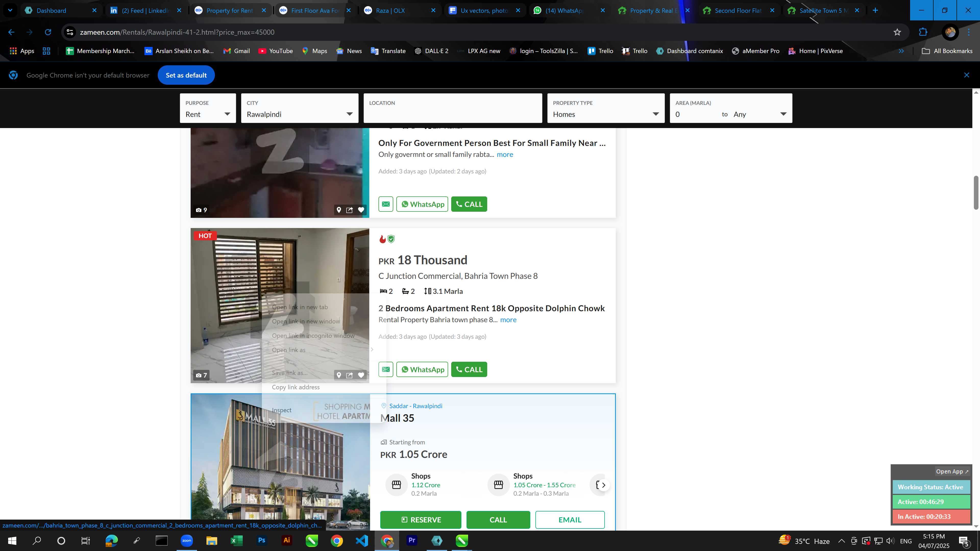Screen dimensions: 980x551
Task: Open Chrome extensions puzzle icon
Action: pos(923,32)
